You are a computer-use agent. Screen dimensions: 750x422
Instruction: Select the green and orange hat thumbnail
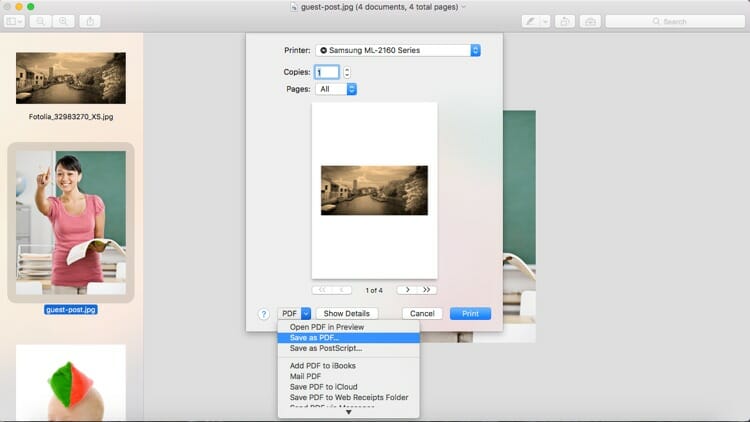pos(71,383)
